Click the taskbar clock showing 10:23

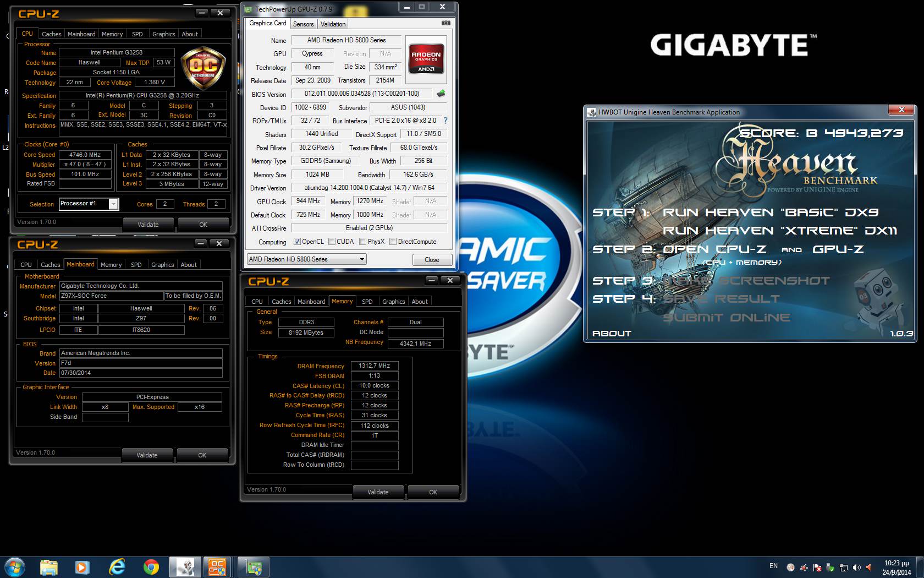(x=896, y=568)
